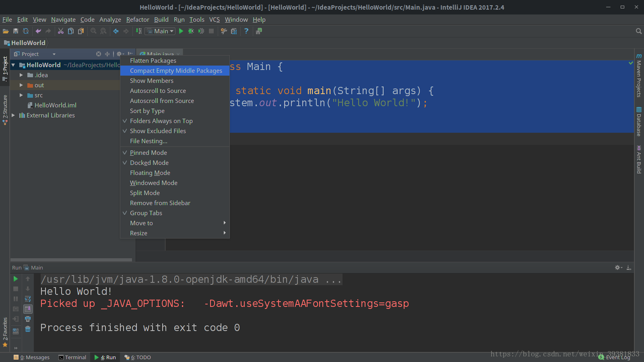Enable Flatten Packages option
644x362 pixels.
pyautogui.click(x=175, y=60)
